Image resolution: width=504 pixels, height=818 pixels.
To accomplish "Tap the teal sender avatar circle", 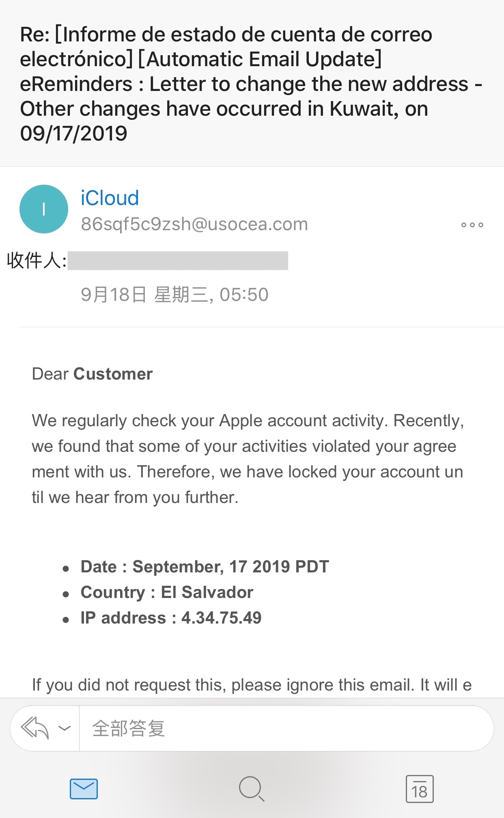I will [44, 209].
